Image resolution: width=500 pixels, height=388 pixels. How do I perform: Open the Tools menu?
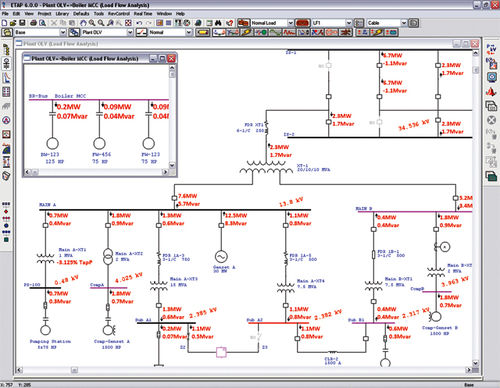[x=99, y=14]
